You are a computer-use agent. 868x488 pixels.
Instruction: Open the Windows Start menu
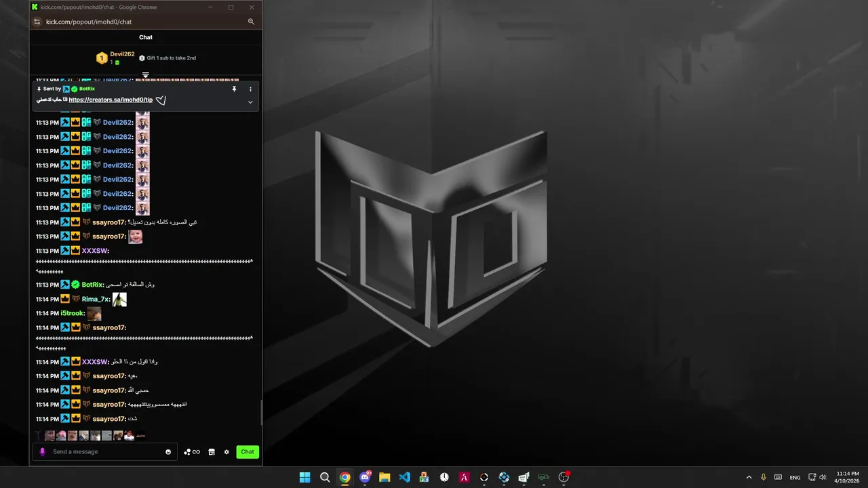305,477
